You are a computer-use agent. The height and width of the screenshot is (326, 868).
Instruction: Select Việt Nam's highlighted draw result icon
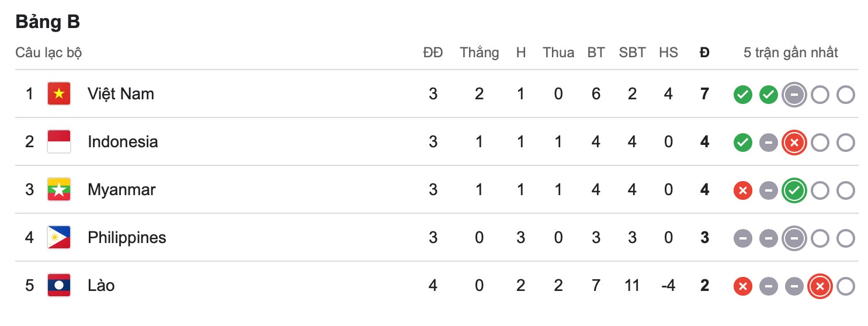point(794,94)
